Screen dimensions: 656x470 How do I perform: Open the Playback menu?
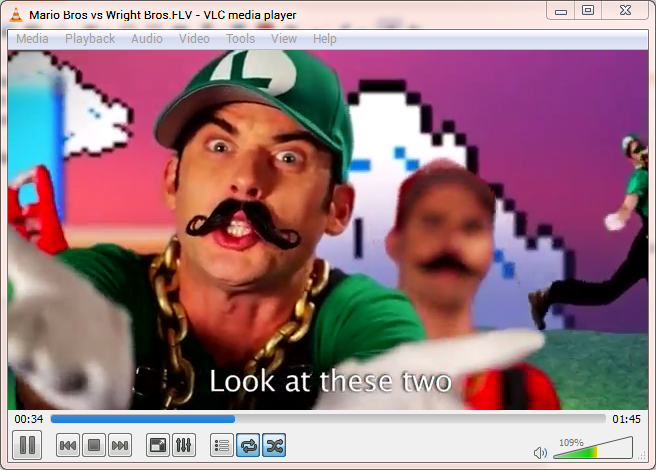tap(90, 39)
